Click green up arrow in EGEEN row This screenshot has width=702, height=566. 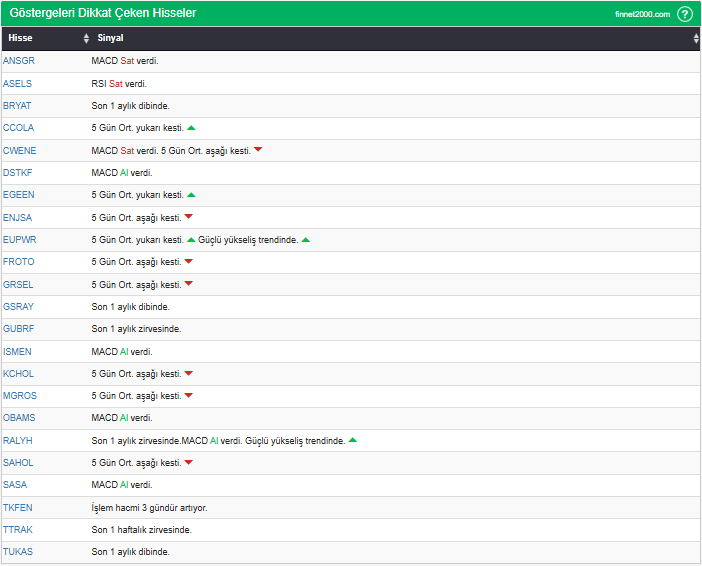click(191, 195)
